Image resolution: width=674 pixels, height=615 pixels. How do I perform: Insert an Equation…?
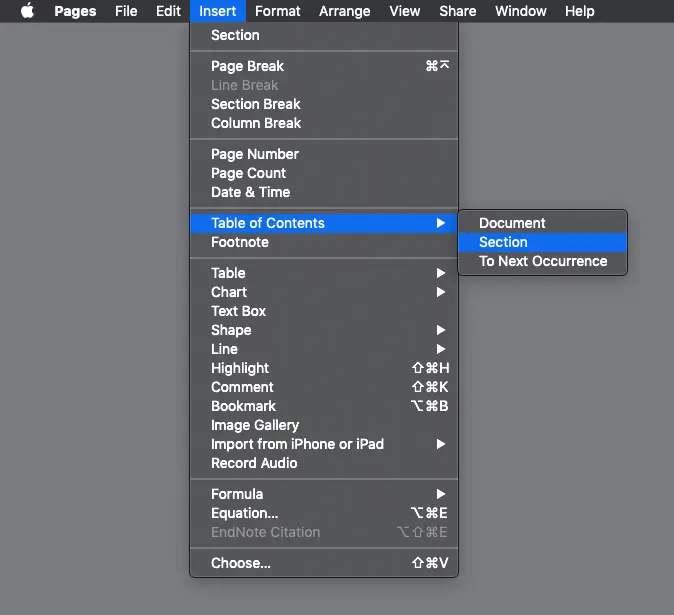(x=324, y=513)
